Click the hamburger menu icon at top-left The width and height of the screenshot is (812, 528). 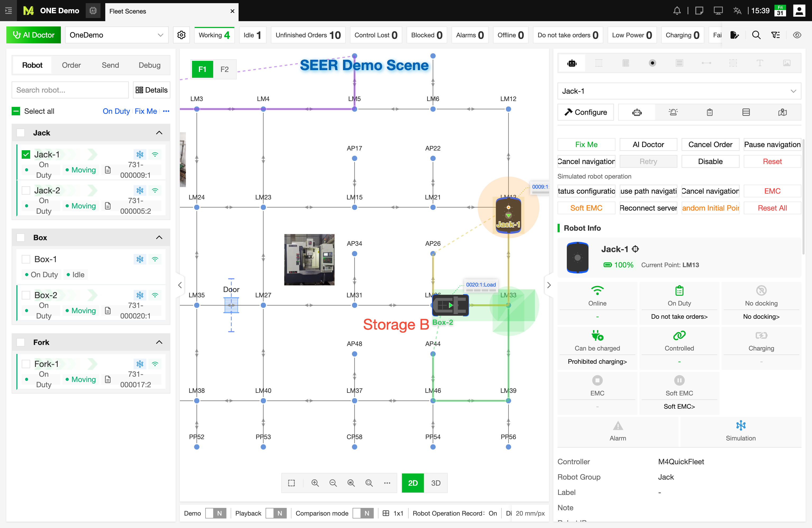pos(8,11)
